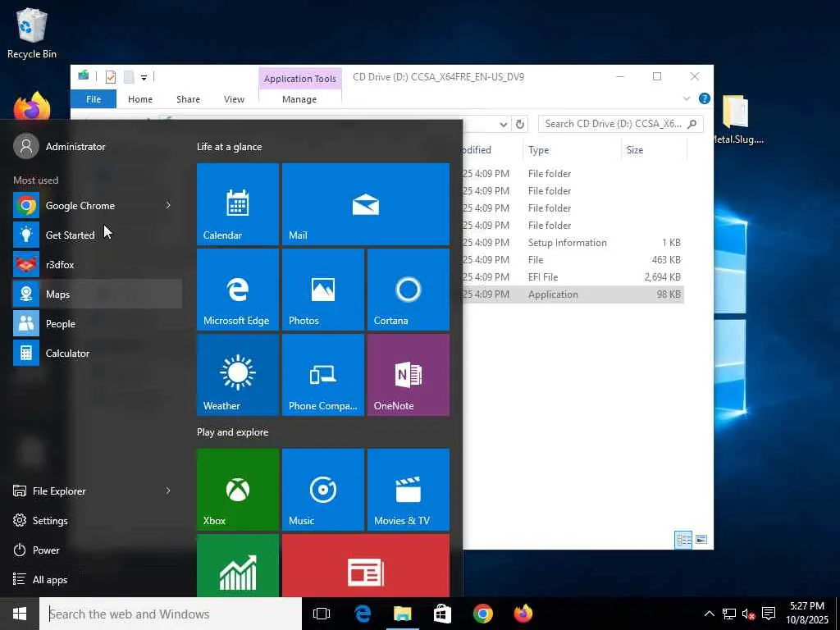Select the Application row sized 98 KB

572,294
